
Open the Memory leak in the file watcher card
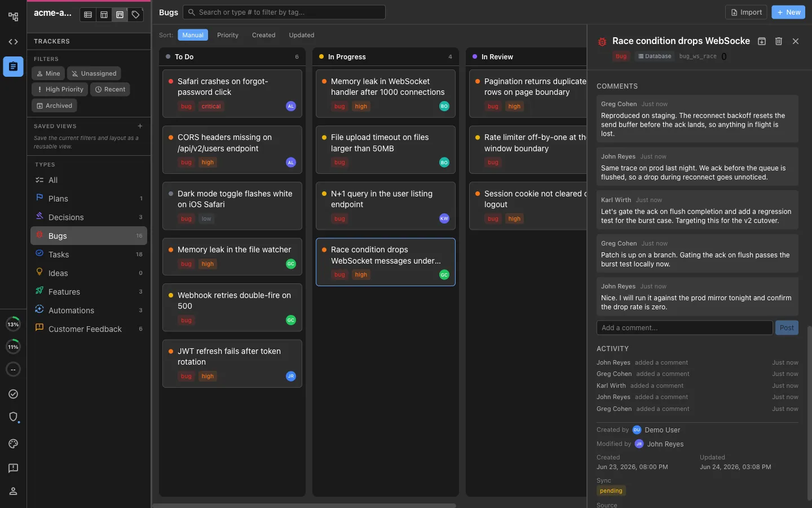tap(232, 257)
